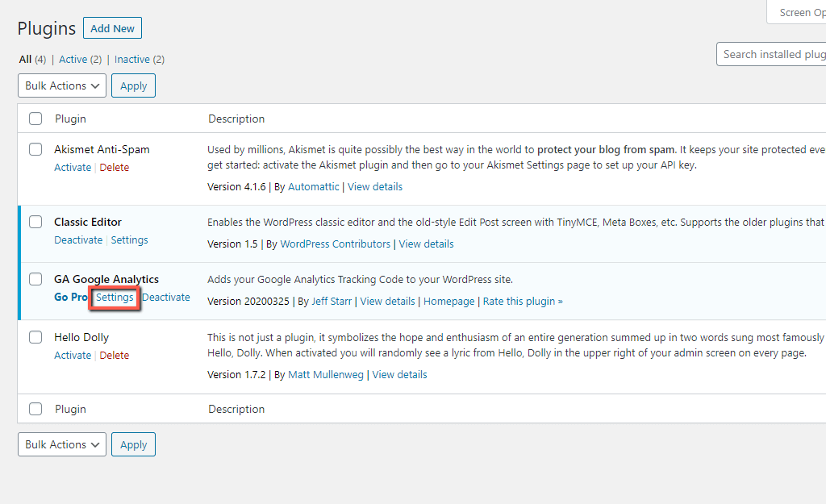Viewport: 826px width, 504px height.
Task: Open the bottom Bulk Actions dropdown
Action: pyautogui.click(x=62, y=444)
